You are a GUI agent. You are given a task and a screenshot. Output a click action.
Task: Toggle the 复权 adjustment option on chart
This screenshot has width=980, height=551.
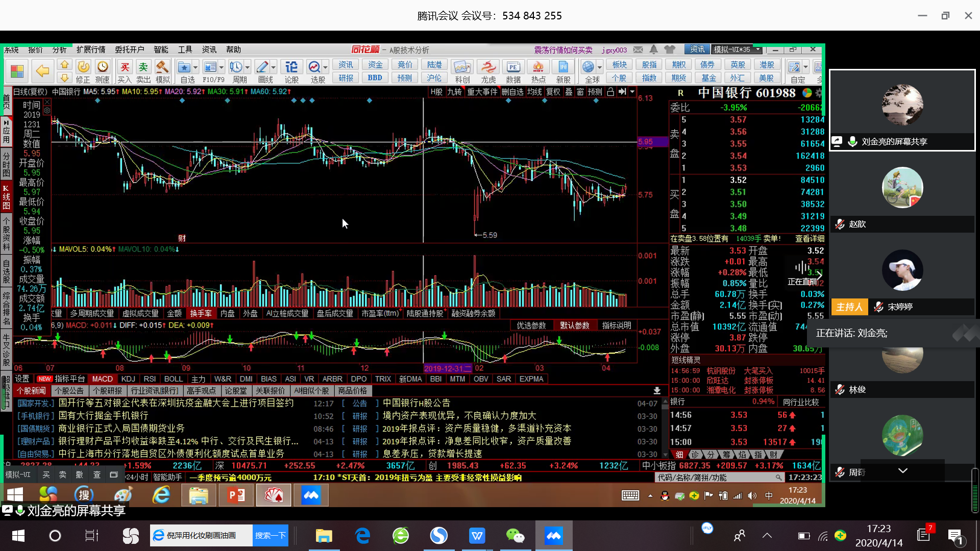point(553,92)
